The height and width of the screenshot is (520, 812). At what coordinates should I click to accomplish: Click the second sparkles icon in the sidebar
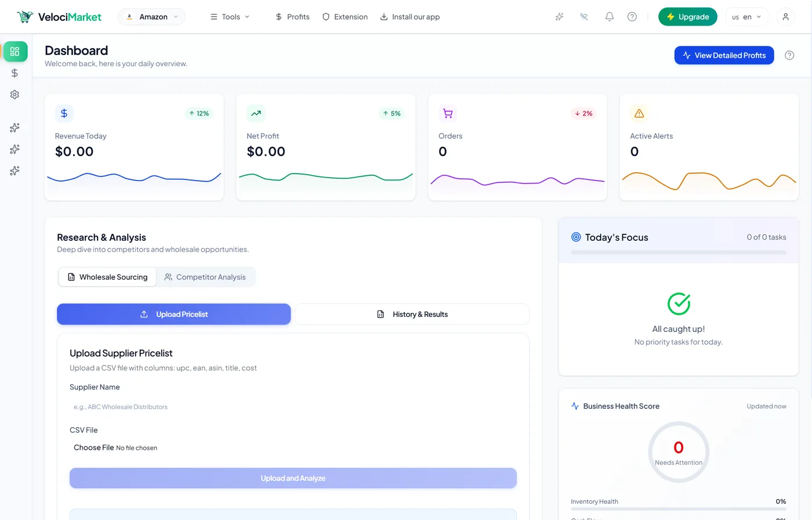[x=15, y=149]
